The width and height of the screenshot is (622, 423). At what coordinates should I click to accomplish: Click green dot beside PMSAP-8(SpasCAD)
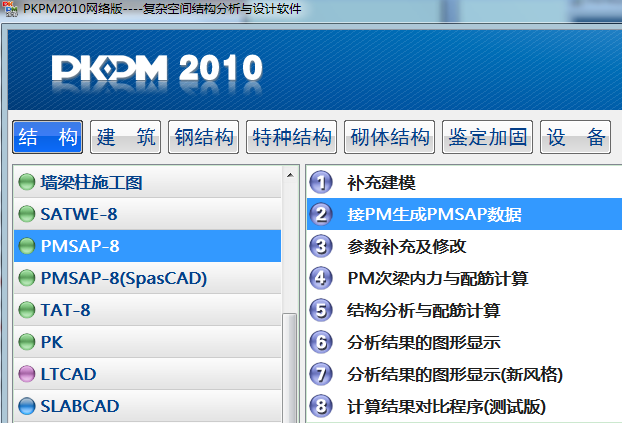[27, 278]
